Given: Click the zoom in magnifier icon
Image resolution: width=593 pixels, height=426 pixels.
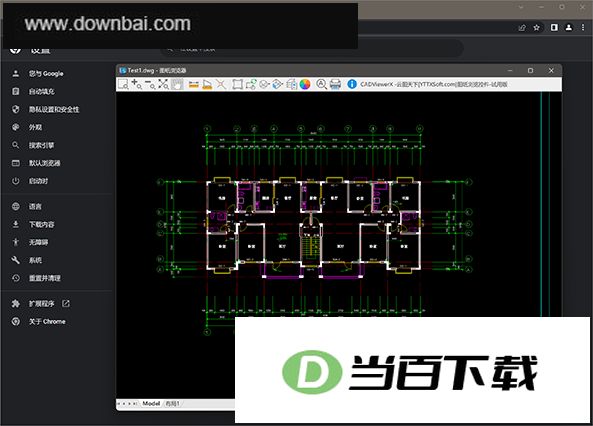Looking at the screenshot, I should click(137, 84).
